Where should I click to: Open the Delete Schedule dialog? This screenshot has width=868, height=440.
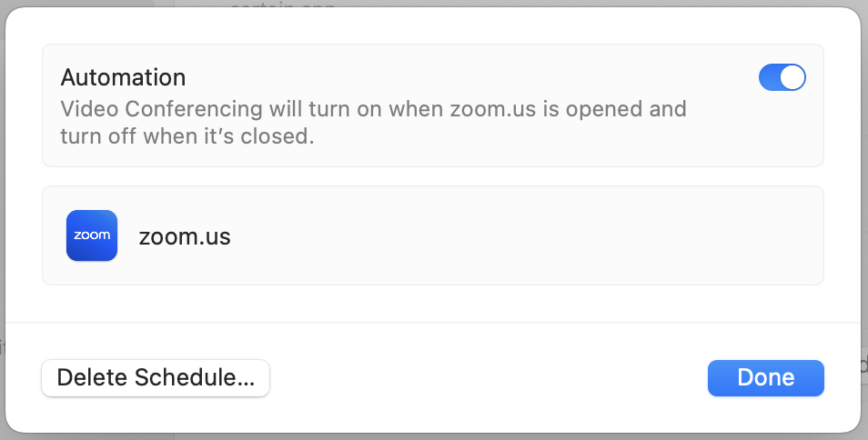coord(156,378)
